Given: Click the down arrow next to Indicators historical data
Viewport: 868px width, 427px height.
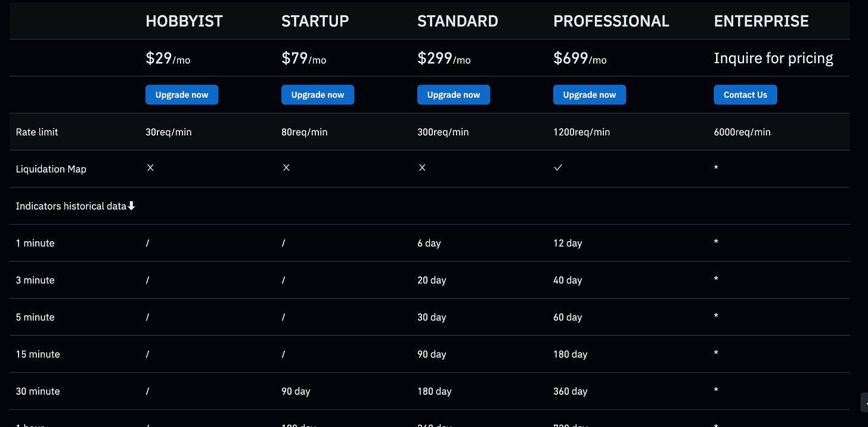Looking at the screenshot, I should click(131, 205).
